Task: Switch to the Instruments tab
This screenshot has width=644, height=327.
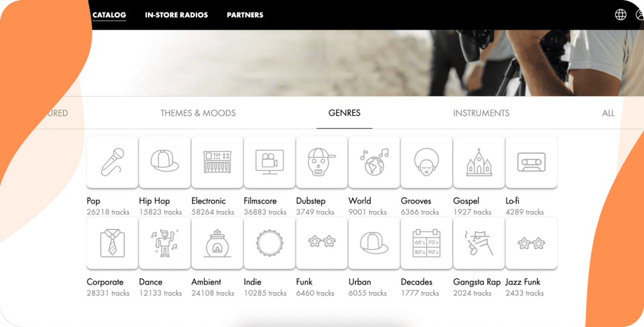Action: (481, 113)
